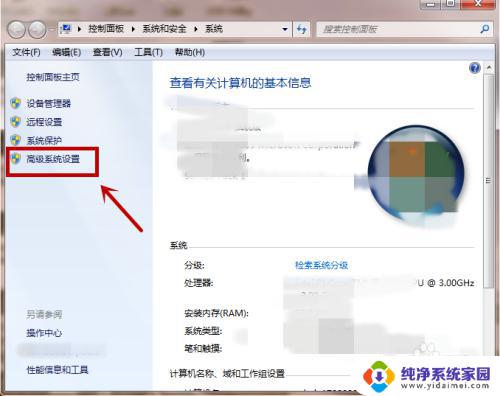Screen dimensions: 500x396
Task: Open the 工具(T) menu
Action: [x=148, y=52]
